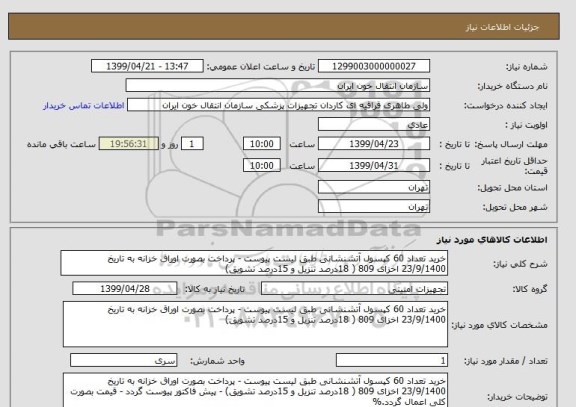Click the price validity time field 10:00
Screen dimensions: 576x407
pyautogui.click(x=262, y=166)
